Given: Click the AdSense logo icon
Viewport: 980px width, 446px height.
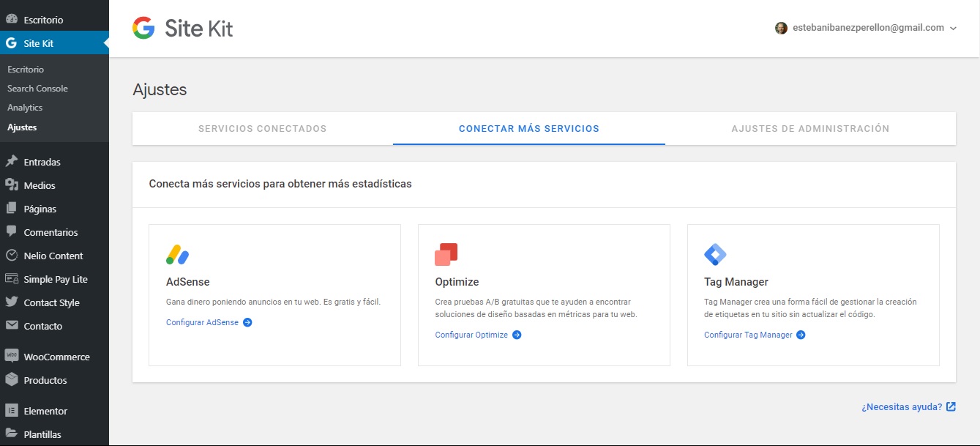Looking at the screenshot, I should pyautogui.click(x=178, y=254).
